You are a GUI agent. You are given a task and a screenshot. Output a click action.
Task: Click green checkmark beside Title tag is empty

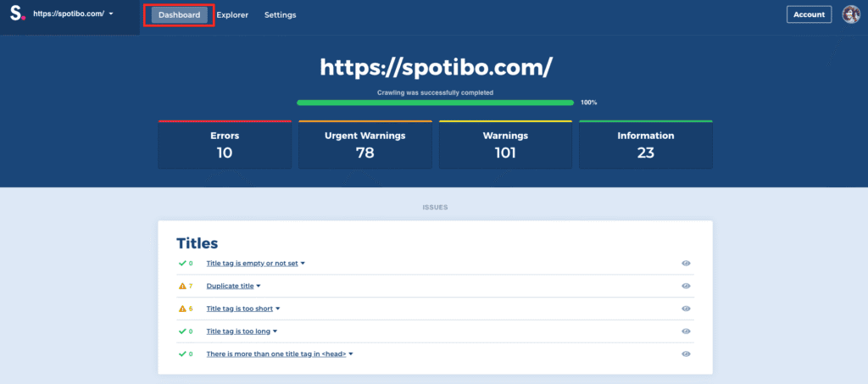182,264
